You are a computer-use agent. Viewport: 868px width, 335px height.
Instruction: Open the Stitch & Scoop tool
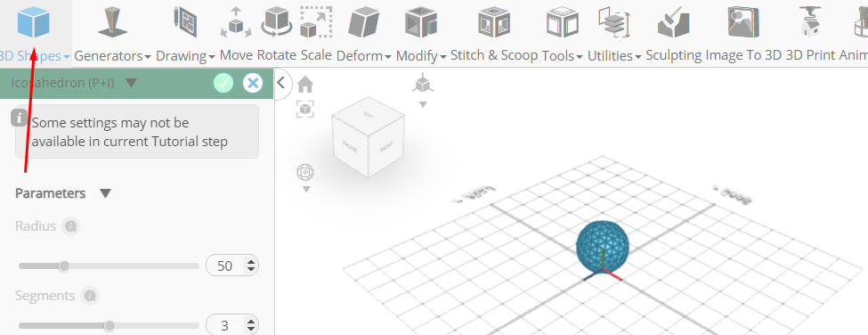[x=494, y=22]
